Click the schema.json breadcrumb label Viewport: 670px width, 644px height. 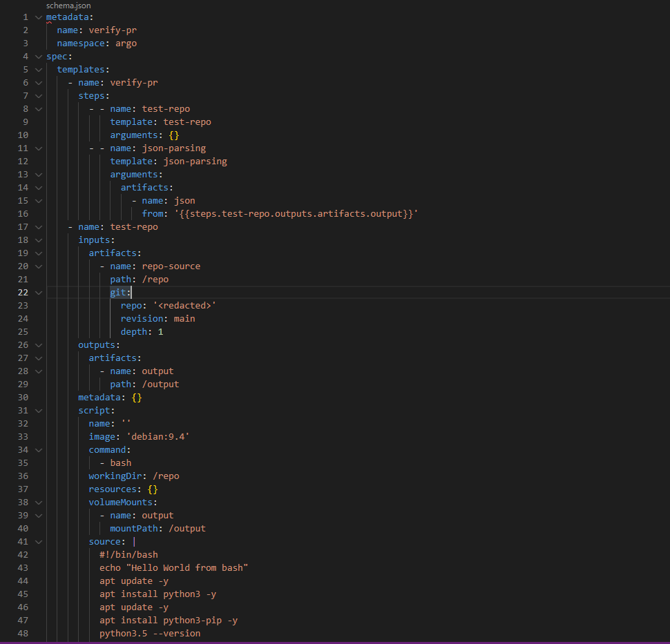click(x=68, y=6)
